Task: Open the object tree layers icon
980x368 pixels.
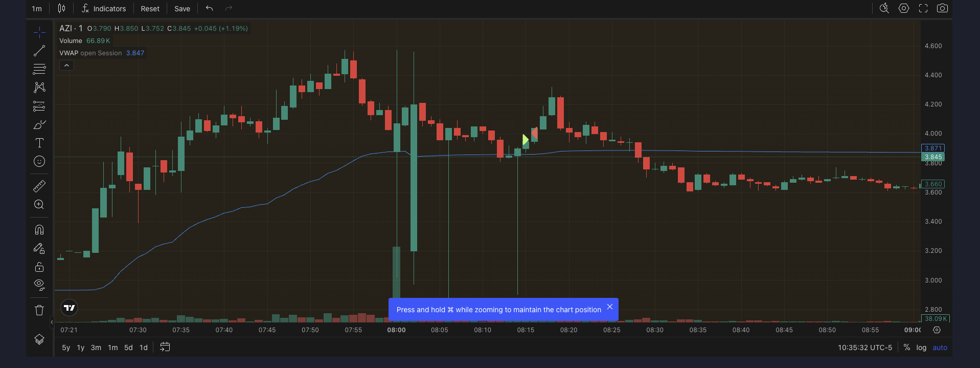Action: coord(39,339)
